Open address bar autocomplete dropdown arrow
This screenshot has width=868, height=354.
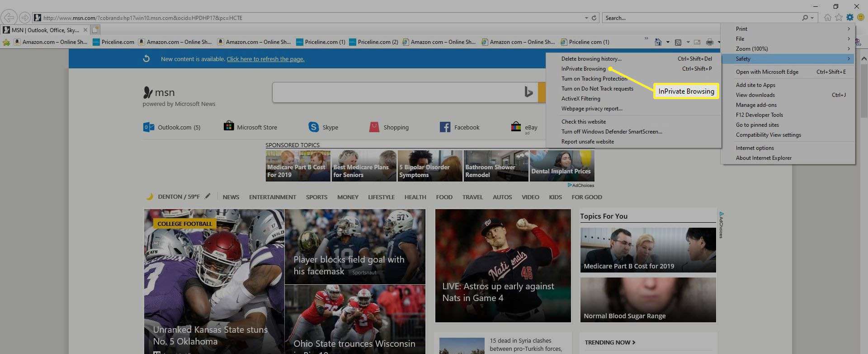pos(586,18)
